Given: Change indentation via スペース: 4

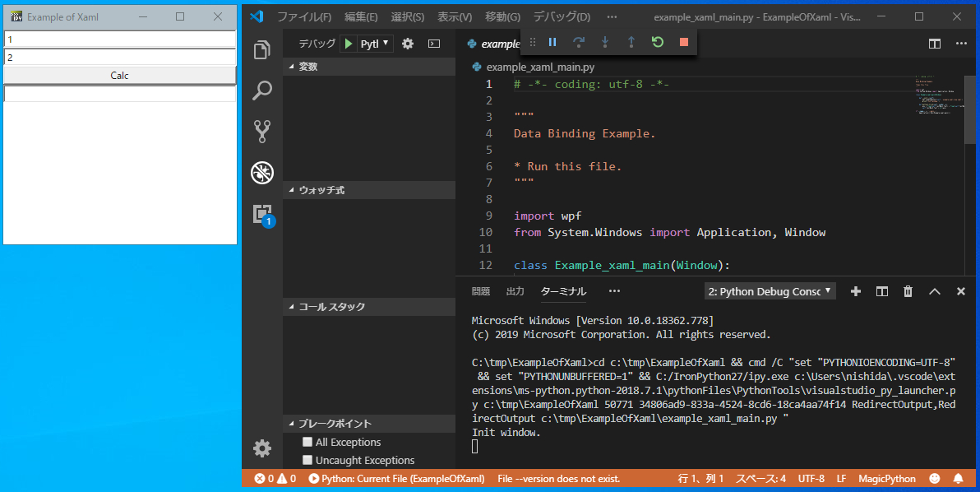Looking at the screenshot, I should click(760, 479).
